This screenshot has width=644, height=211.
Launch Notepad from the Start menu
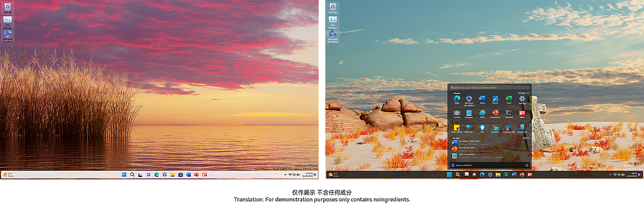pos(469,114)
